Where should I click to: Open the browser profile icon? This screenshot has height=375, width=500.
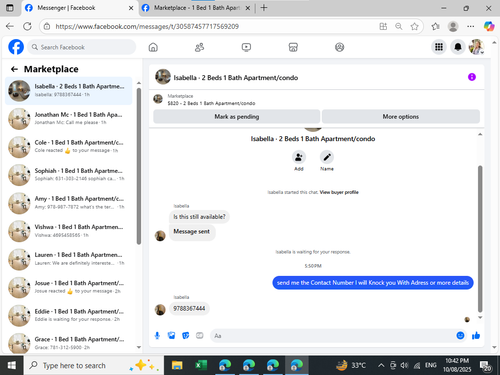coord(453,26)
